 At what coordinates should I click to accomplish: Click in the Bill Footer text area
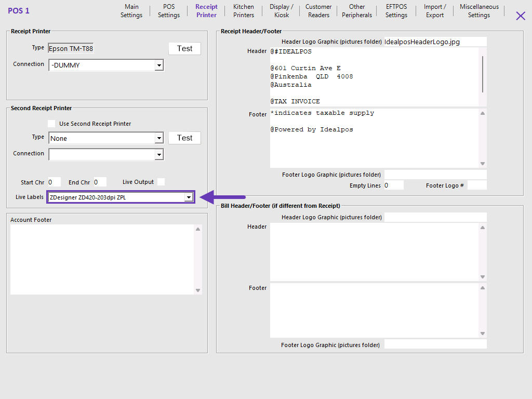pyautogui.click(x=374, y=311)
